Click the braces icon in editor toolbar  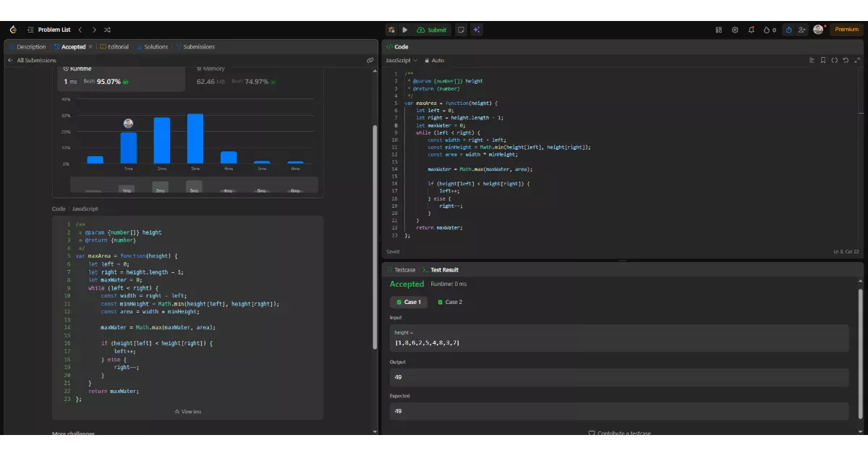tap(835, 61)
